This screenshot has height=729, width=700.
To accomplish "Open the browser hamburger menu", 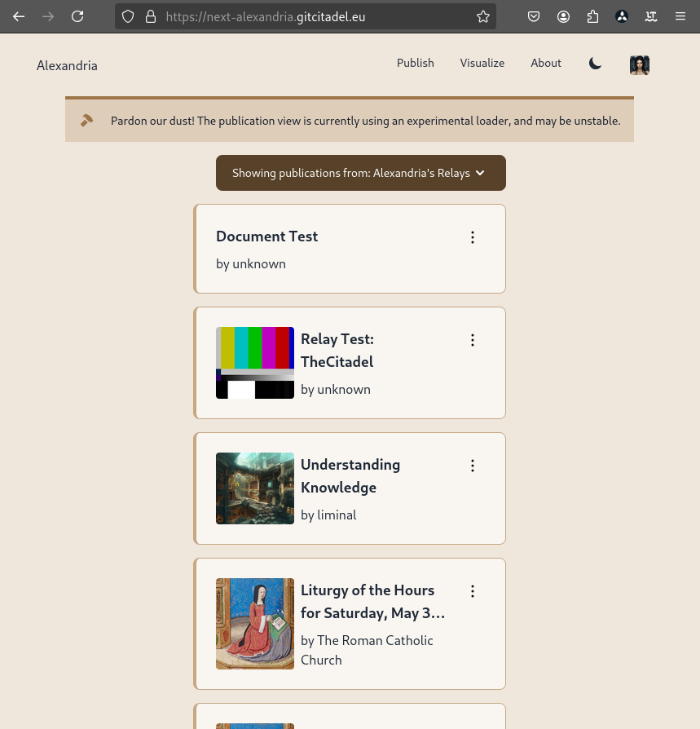I will tap(680, 17).
